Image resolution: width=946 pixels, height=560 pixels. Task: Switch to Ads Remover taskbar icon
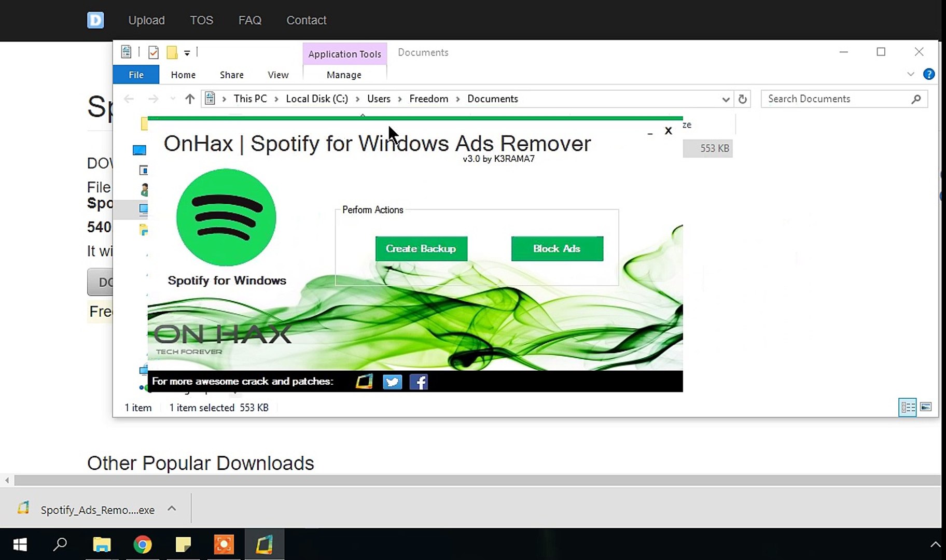264,544
